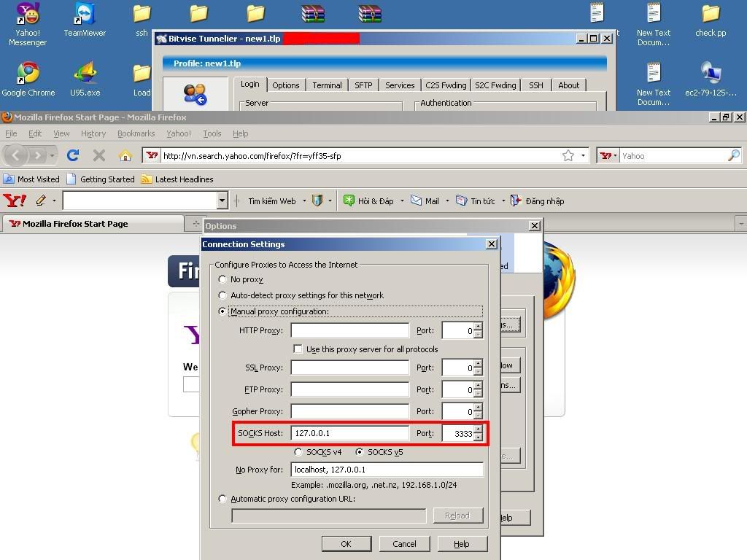The height and width of the screenshot is (560, 747).
Task: Select Manual proxy configuration radio button
Action: click(x=222, y=311)
